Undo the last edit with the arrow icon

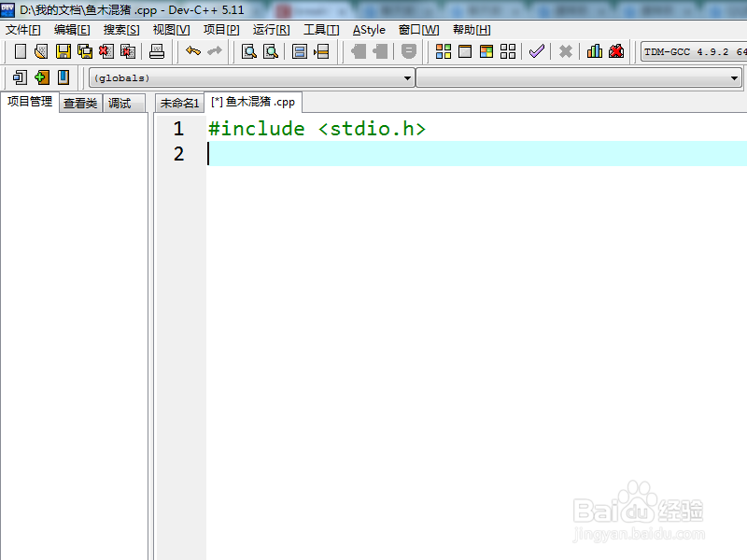click(x=193, y=51)
